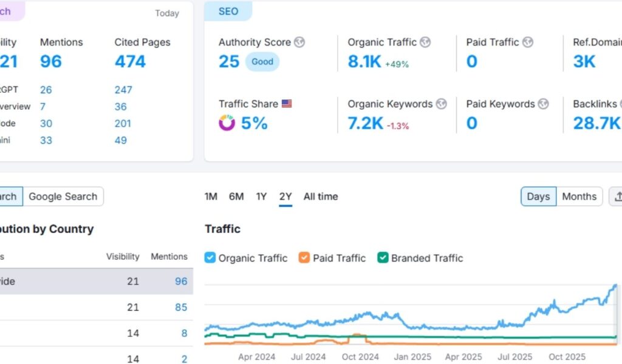This screenshot has width=622, height=364.
Task: Click globe icon beside Paid Traffic
Action: (528, 42)
